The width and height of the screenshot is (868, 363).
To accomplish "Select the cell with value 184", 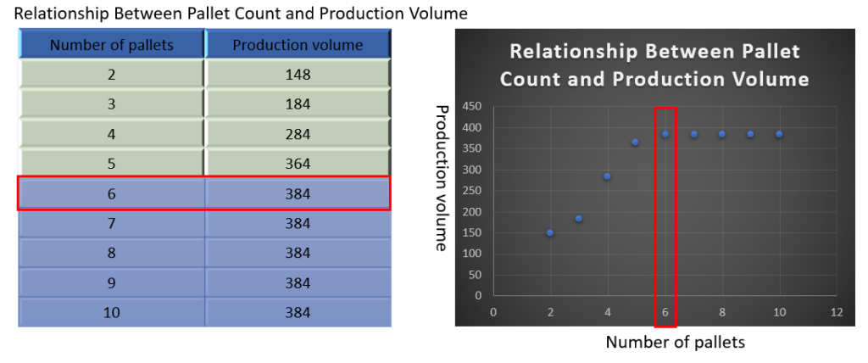I will 298,104.
